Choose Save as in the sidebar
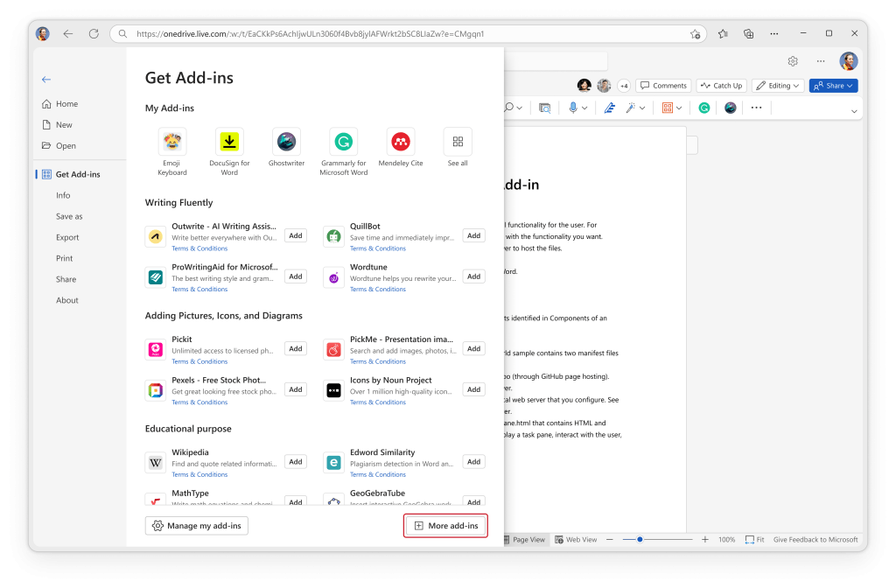The width and height of the screenshot is (896, 588). pyautogui.click(x=69, y=217)
